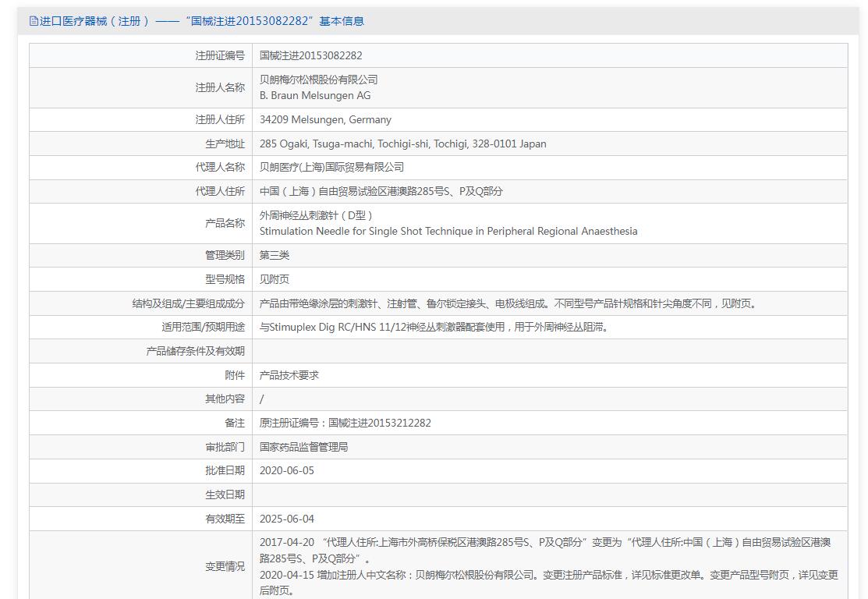868x599 pixels.
Task: Click the address 34209 Melsungen, Germany
Action: pos(325,119)
